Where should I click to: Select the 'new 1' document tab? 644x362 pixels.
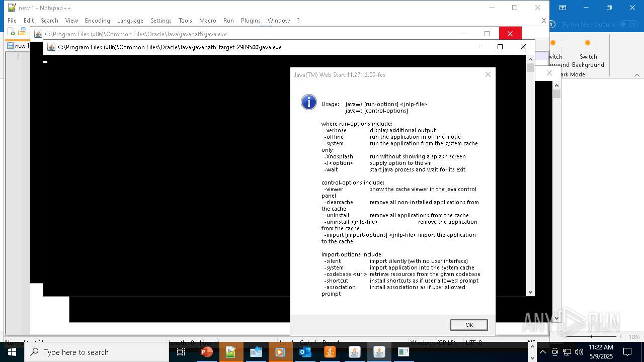coord(18,46)
